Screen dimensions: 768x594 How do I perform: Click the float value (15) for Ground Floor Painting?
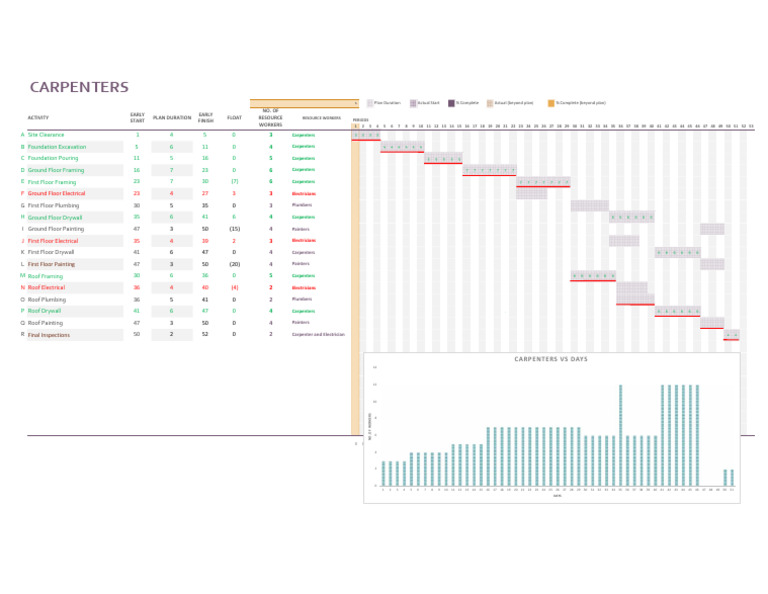[x=235, y=229]
